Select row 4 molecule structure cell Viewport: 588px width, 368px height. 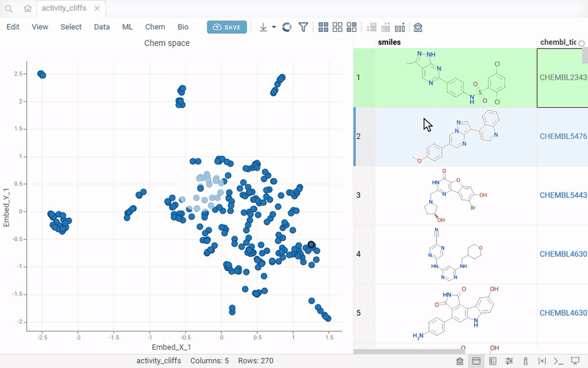[x=456, y=254]
